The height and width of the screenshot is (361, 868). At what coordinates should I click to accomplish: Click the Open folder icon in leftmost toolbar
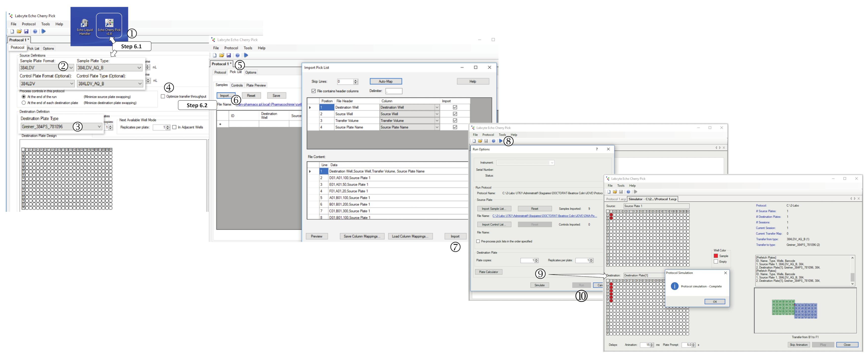click(19, 31)
